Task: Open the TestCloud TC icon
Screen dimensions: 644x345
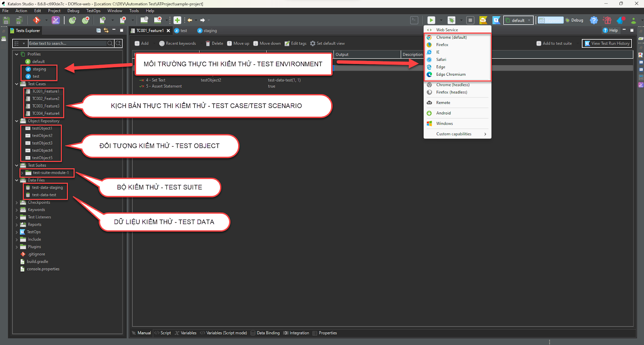Action: tap(483, 20)
